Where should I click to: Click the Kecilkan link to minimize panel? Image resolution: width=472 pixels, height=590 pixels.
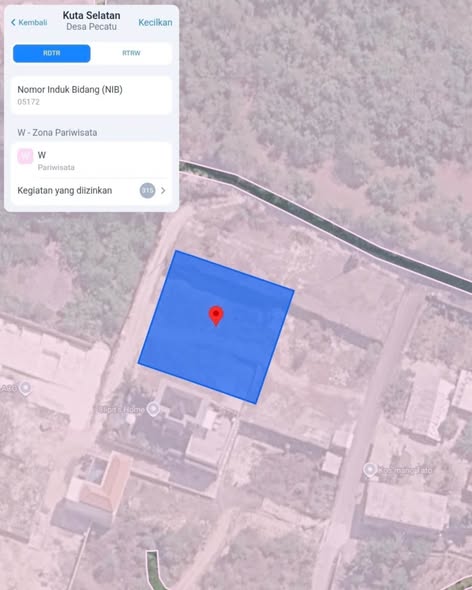coord(155,23)
